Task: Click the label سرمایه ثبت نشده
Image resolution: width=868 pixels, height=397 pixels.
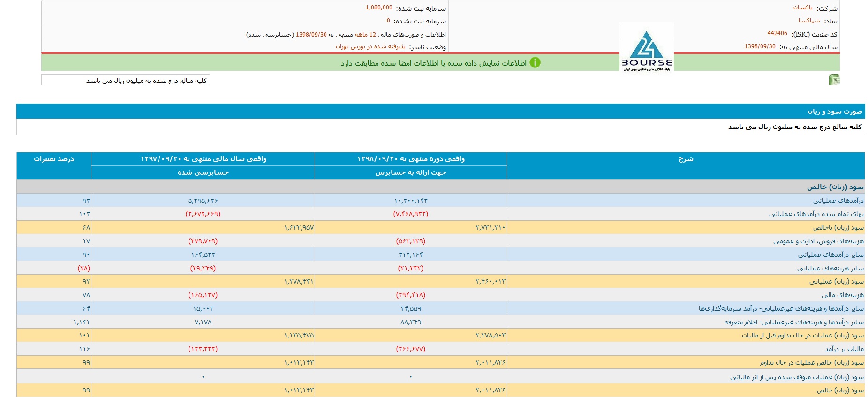Action: click(x=420, y=21)
